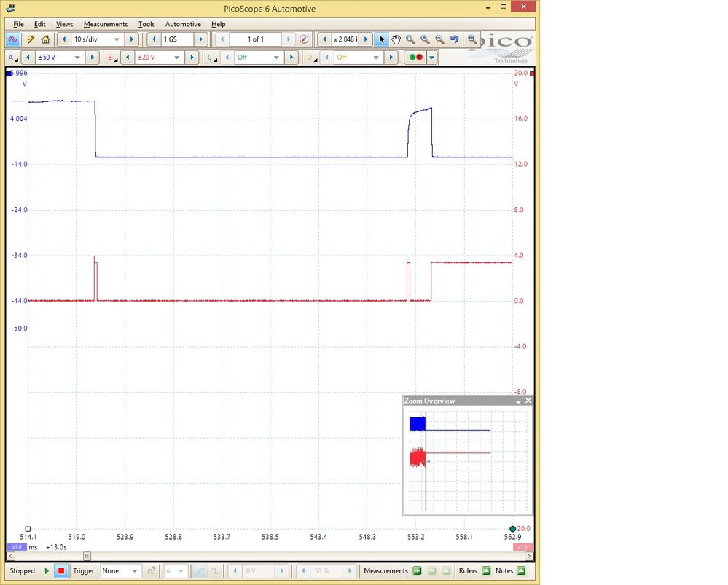Click the teal ruler handle near 20.0
728x585 pixels.
pos(512,529)
